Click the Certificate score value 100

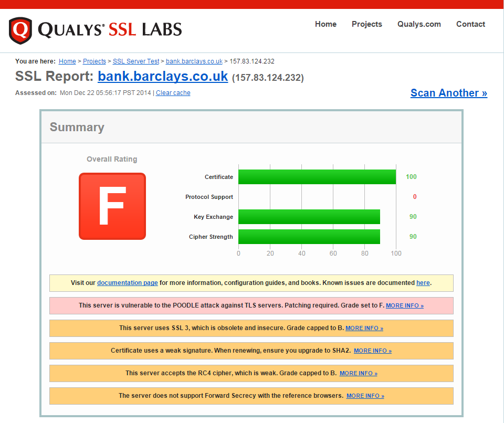(x=411, y=177)
